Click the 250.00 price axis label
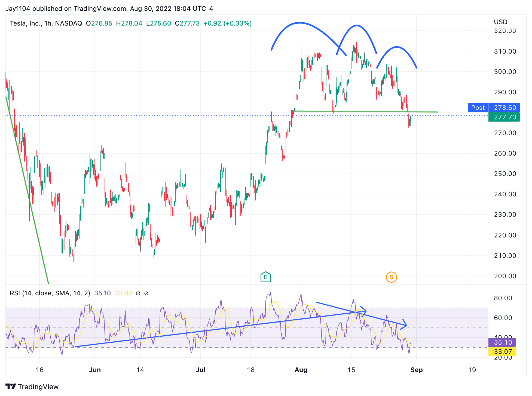Viewport: 532px width, 396px height. click(505, 174)
